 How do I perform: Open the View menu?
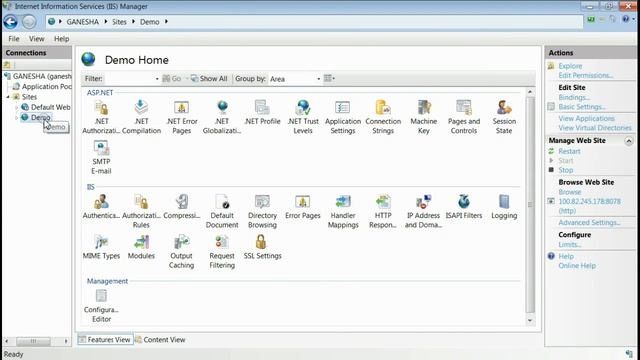pos(36,39)
